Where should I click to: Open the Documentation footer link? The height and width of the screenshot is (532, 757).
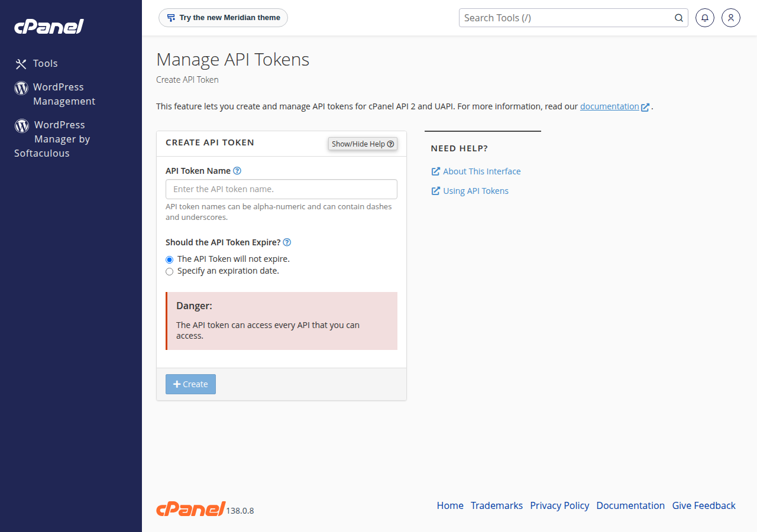[x=630, y=505]
